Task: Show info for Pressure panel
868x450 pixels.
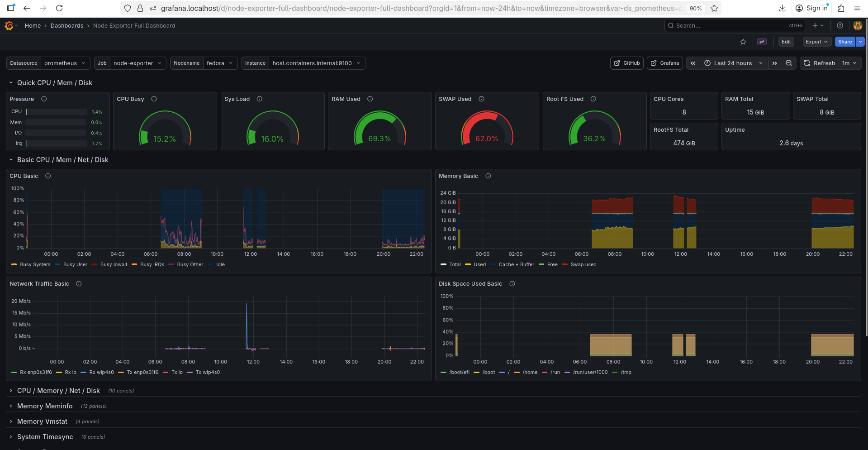Action: [44, 99]
